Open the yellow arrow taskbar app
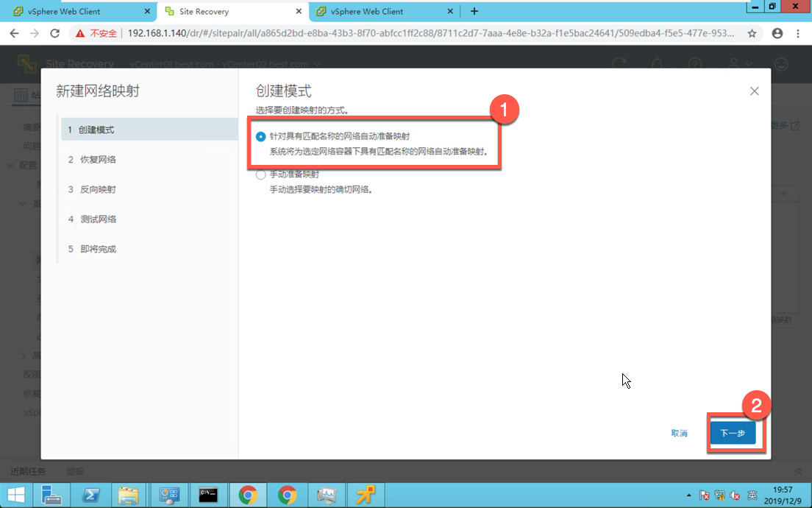Screen dimensions: 812x508 click(x=366, y=495)
